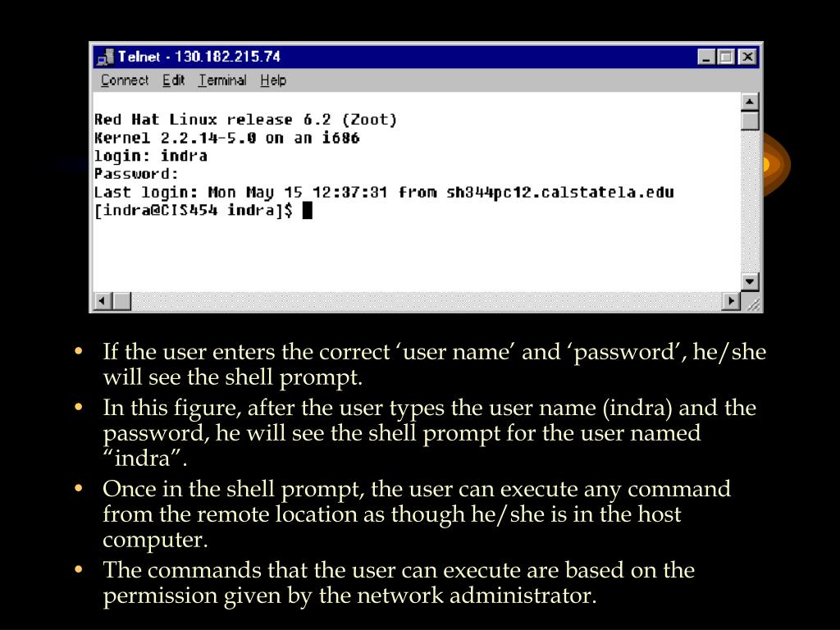This screenshot has height=630, width=840.
Task: Click the horizontal scrollbar thumb
Action: 121,301
